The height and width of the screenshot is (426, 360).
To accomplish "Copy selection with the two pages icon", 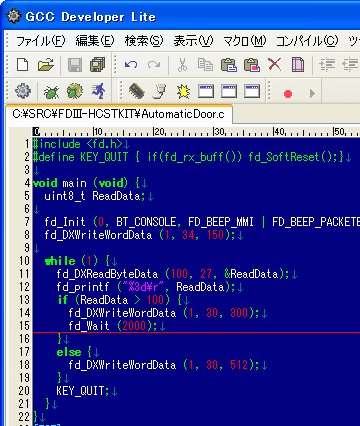I will [205, 64].
